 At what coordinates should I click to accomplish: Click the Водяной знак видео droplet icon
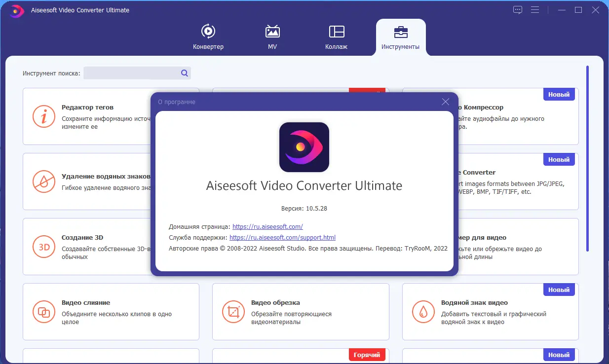[x=423, y=312]
